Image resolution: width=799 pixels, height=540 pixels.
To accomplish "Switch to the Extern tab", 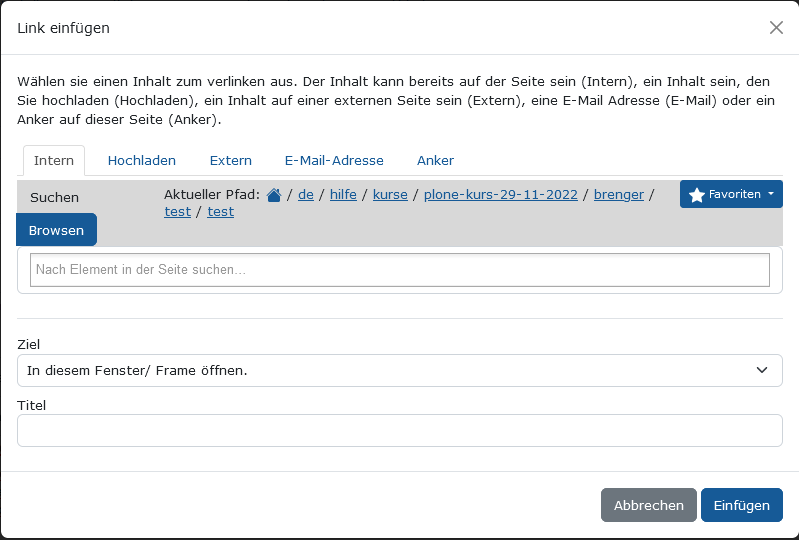I will pos(230,160).
